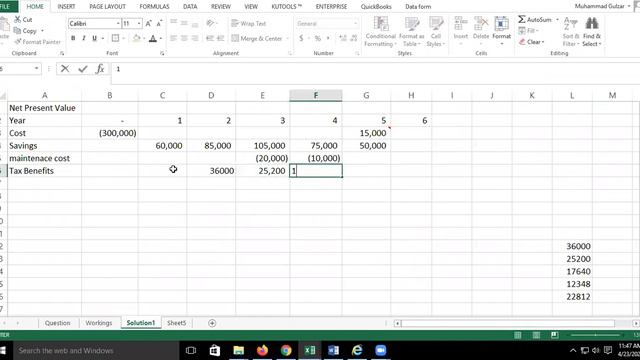Screen dimensions: 640x360
Task: Open the QuickBooks tab
Action: point(376,7)
